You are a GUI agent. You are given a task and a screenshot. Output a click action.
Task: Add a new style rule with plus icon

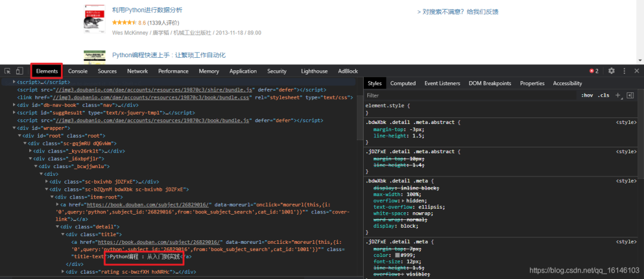click(x=617, y=95)
